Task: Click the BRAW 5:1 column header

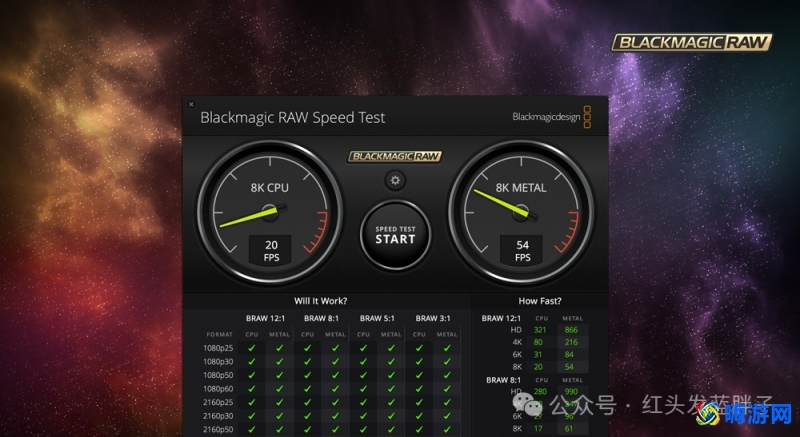Action: (377, 318)
